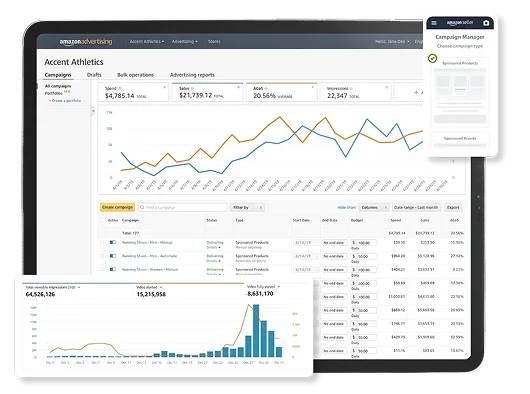
Task: Open the Running Shoes - Men - Manual campaign
Action: click(x=147, y=242)
